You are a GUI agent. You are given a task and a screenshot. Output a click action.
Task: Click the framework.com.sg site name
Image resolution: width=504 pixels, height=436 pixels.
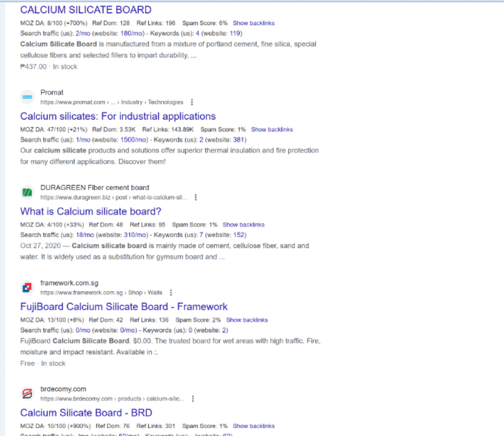point(69,283)
